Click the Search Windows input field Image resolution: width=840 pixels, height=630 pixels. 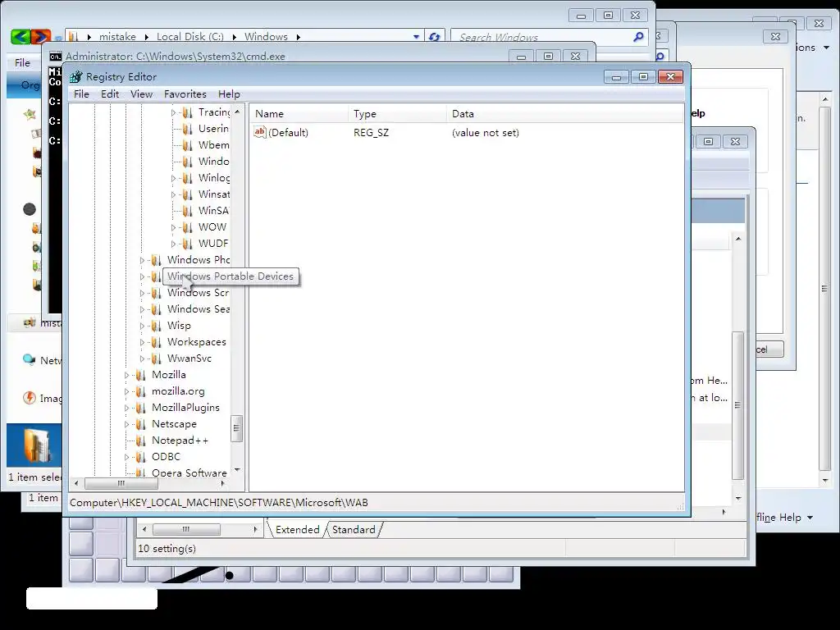coord(541,37)
